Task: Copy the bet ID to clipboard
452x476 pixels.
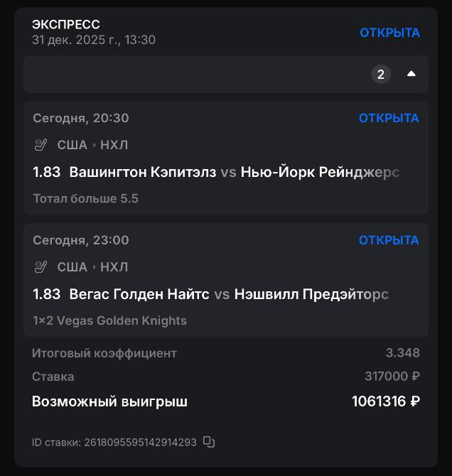Action: tap(209, 442)
